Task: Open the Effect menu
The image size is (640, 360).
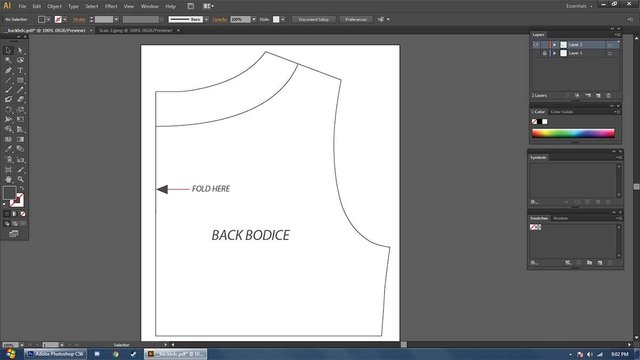Action: (111, 6)
